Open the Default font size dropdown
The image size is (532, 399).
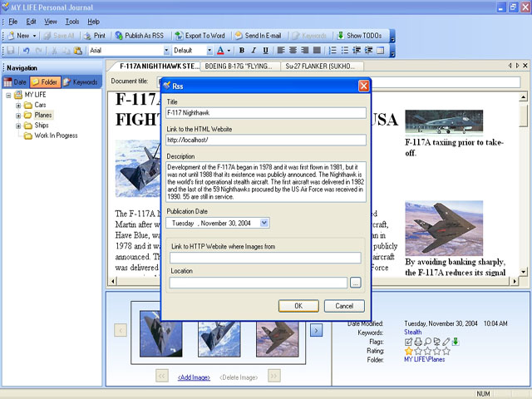pos(209,51)
